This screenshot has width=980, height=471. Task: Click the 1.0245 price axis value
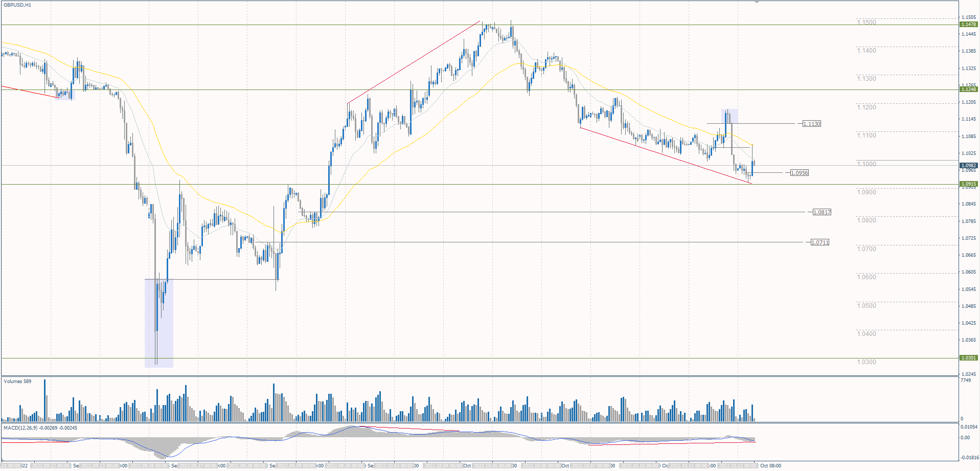point(969,374)
